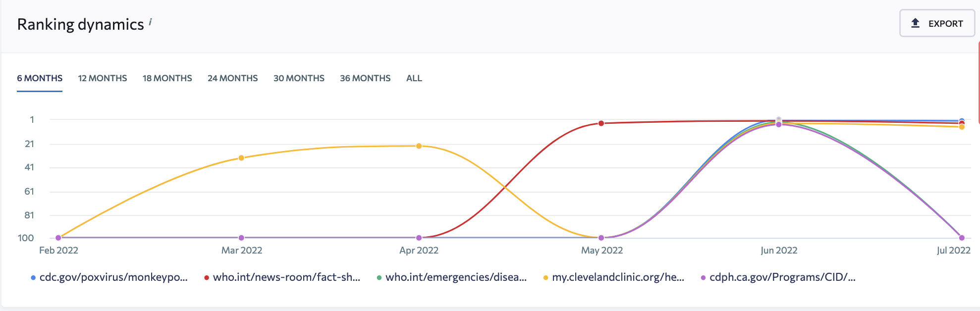Hide the who.int/emergencies legend series
Viewport: 980px width, 311px height.
click(456, 277)
